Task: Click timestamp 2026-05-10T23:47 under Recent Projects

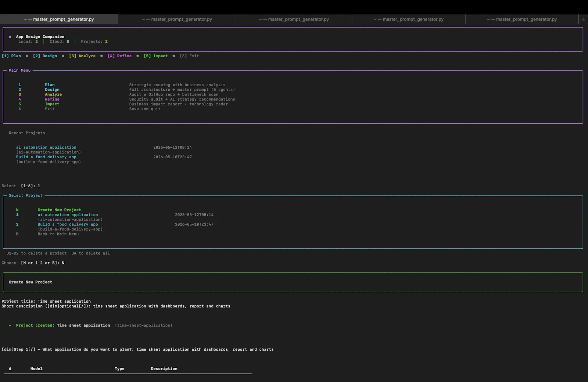Action: (172, 157)
